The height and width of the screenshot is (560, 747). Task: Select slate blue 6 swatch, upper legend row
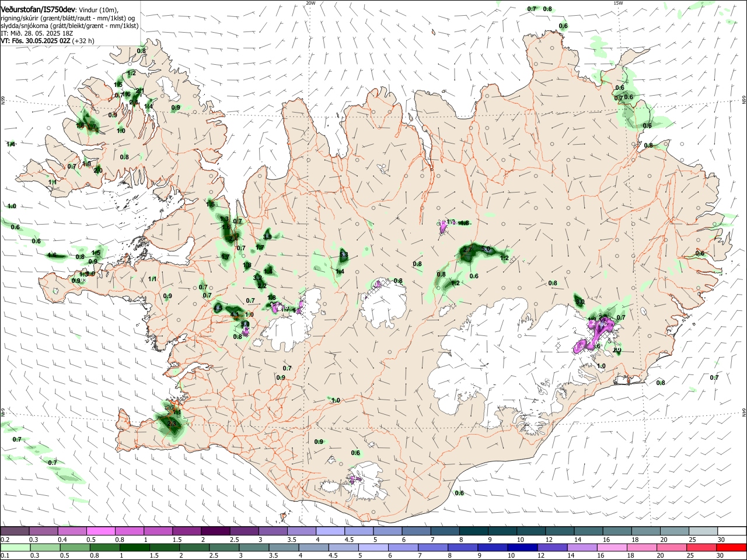[x=416, y=531]
